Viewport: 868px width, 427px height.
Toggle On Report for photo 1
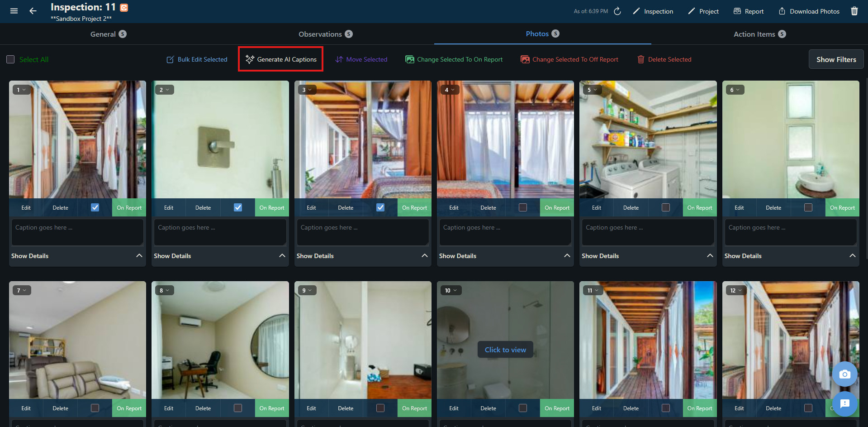[x=129, y=207]
